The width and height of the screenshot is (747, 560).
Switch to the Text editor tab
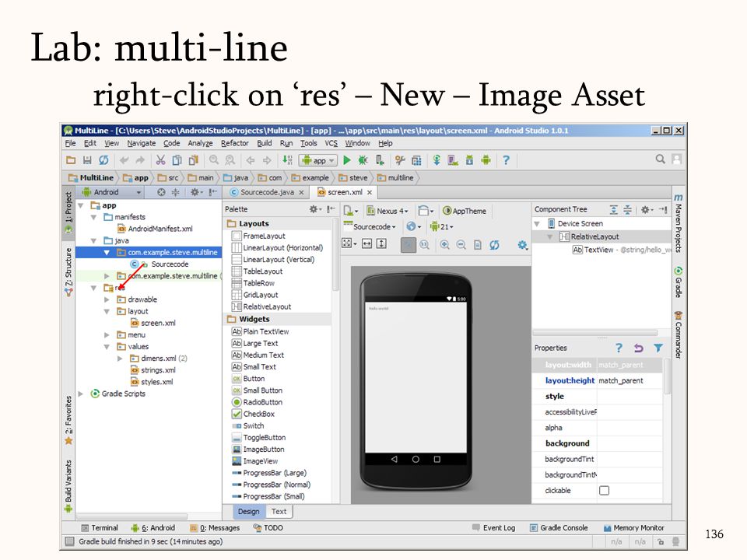(279, 512)
